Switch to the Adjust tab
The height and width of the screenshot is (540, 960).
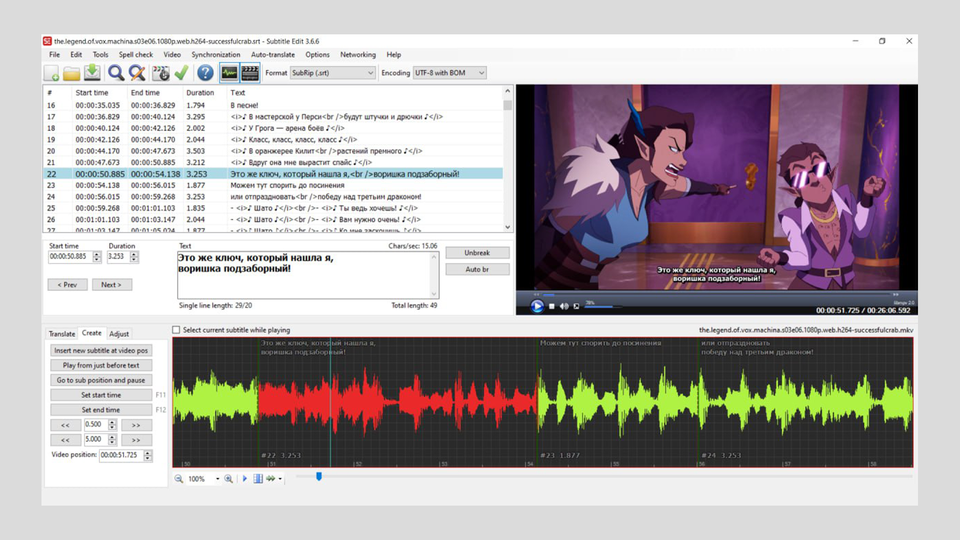coord(119,334)
